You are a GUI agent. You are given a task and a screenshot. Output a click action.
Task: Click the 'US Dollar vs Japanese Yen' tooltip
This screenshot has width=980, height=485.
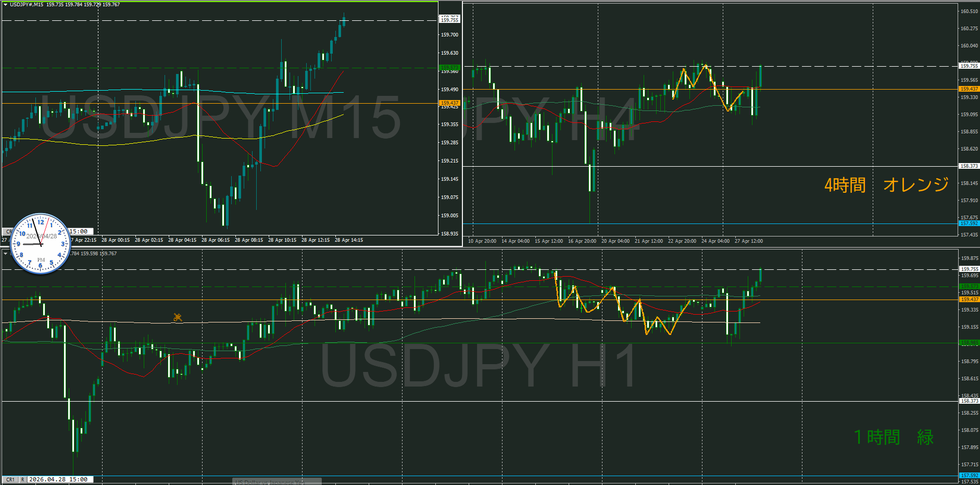click(x=277, y=482)
